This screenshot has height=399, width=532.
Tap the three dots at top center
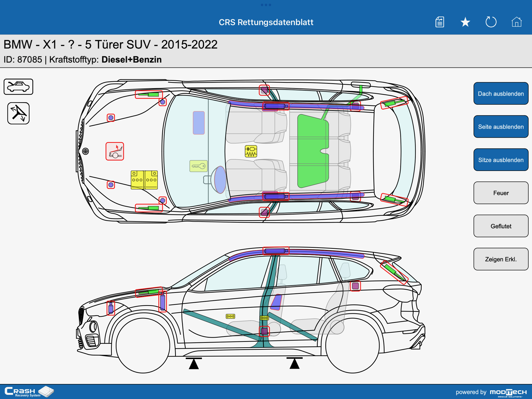(x=266, y=5)
